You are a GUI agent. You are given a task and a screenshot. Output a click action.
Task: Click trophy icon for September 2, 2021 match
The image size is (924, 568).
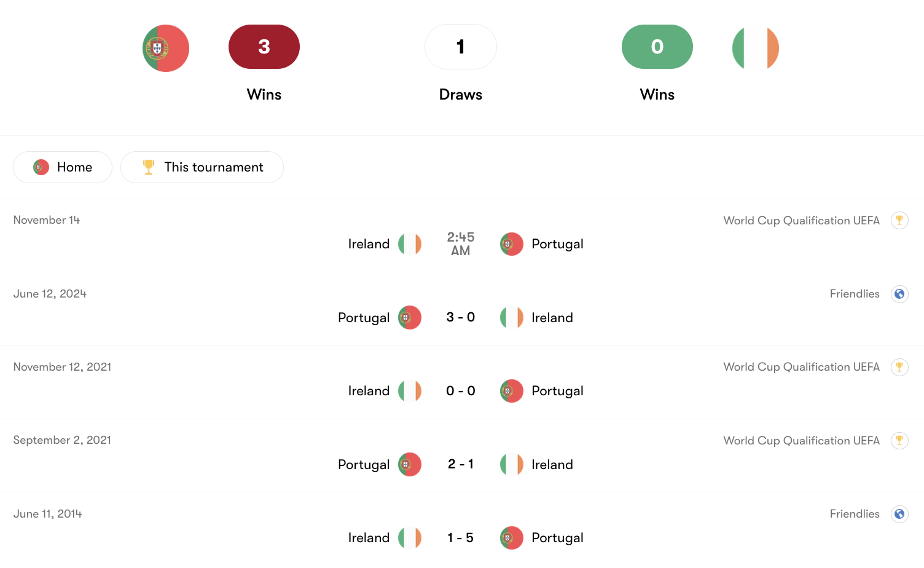tap(899, 440)
